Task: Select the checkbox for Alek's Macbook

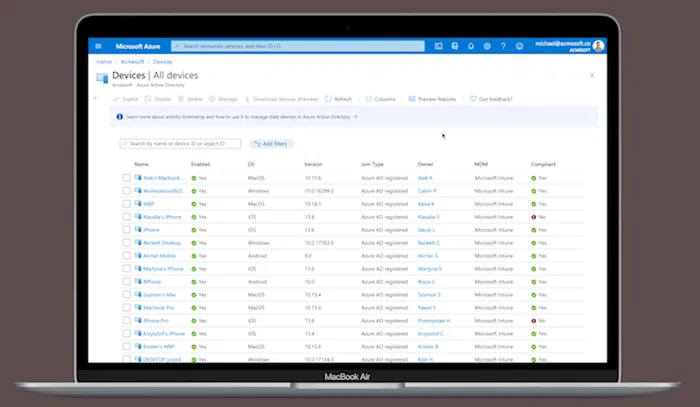Action: pos(127,178)
